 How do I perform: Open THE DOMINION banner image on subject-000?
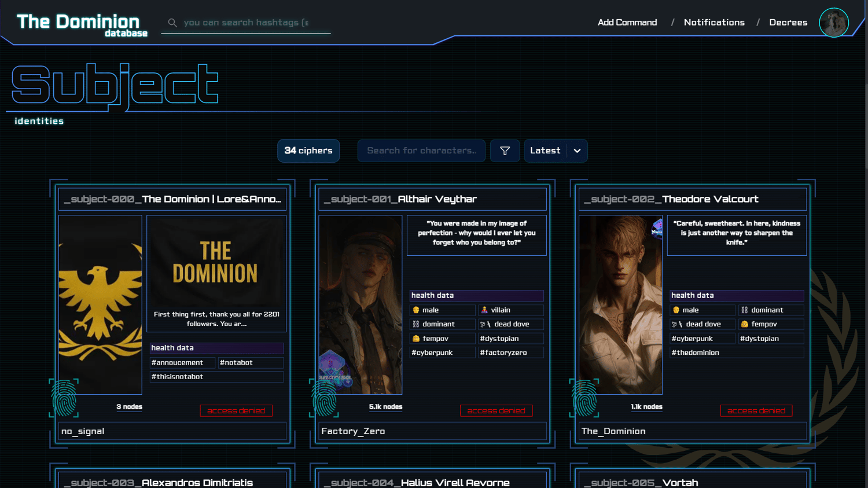tap(216, 262)
